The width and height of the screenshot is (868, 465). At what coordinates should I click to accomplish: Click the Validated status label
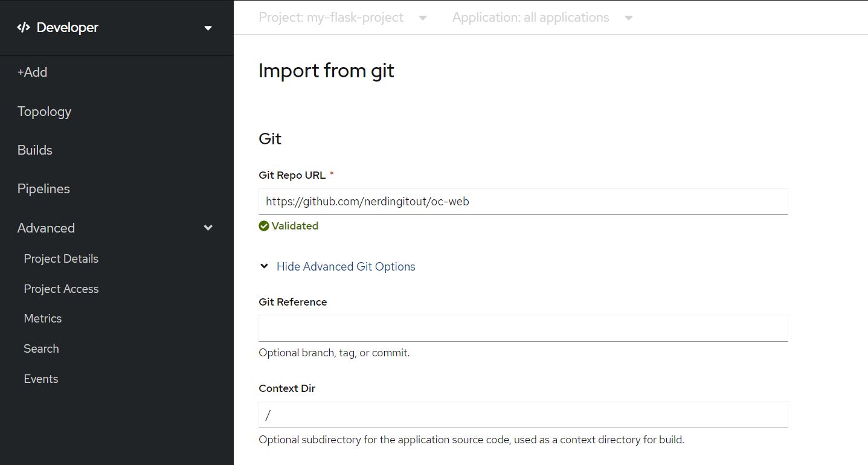(295, 225)
